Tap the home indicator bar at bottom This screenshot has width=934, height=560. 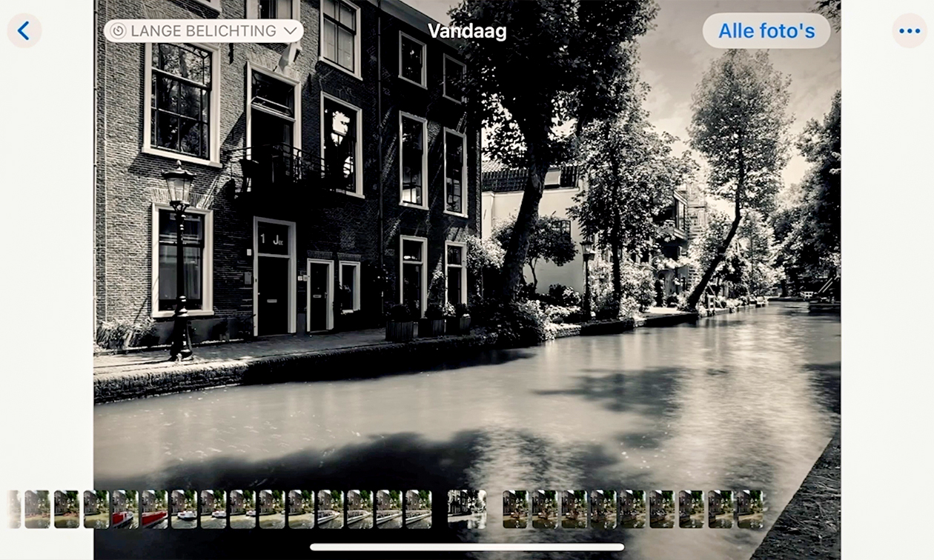point(467,547)
